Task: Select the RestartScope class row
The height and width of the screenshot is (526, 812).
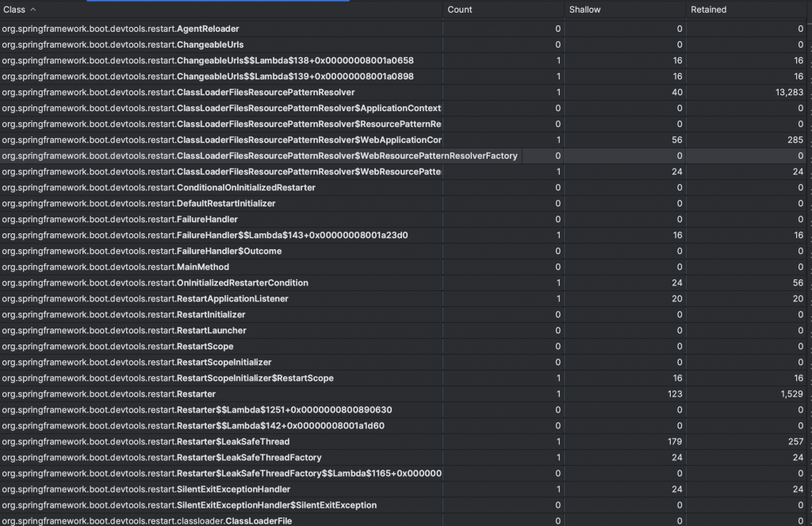Action: pyautogui.click(x=404, y=346)
